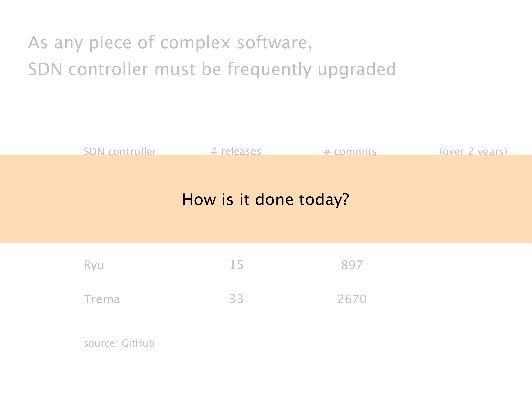The width and height of the screenshot is (532, 399).
Task: Select the "Trema" controller name
Action: (x=102, y=299)
